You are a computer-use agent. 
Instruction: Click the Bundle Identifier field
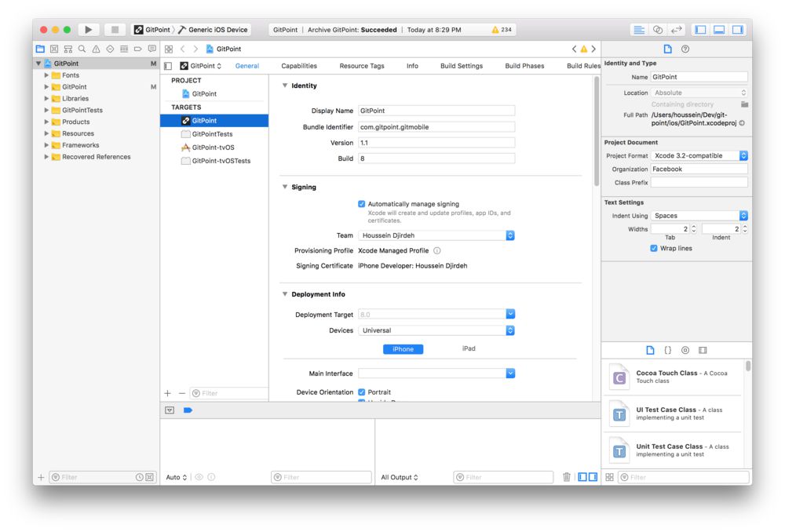436,127
